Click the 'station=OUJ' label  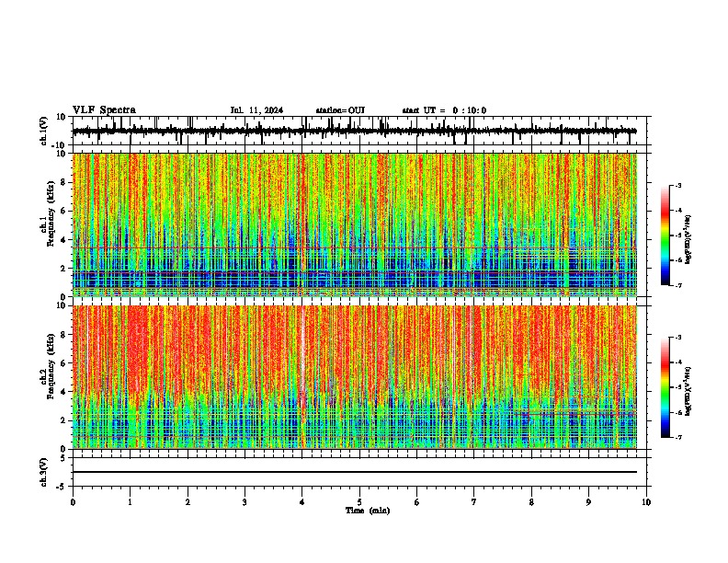[x=340, y=110]
